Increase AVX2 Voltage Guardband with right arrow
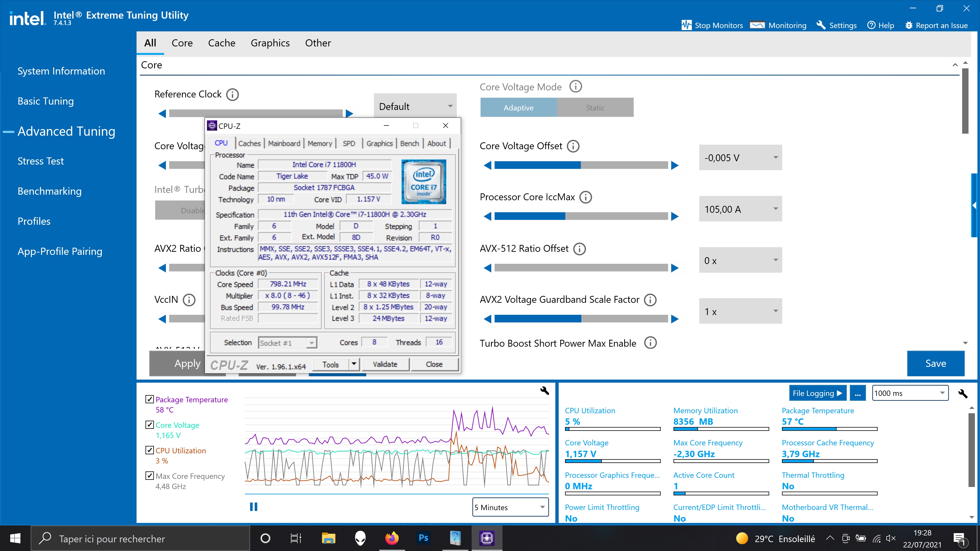The height and width of the screenshot is (551, 980). (675, 319)
